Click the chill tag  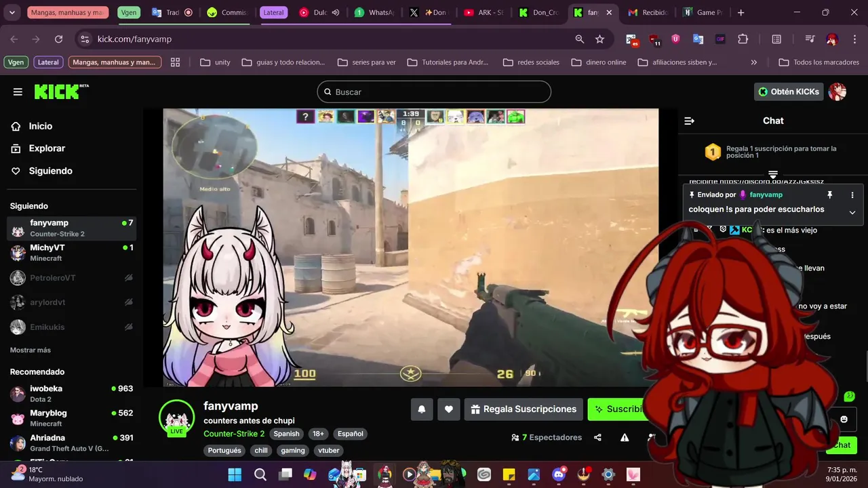[x=261, y=450]
